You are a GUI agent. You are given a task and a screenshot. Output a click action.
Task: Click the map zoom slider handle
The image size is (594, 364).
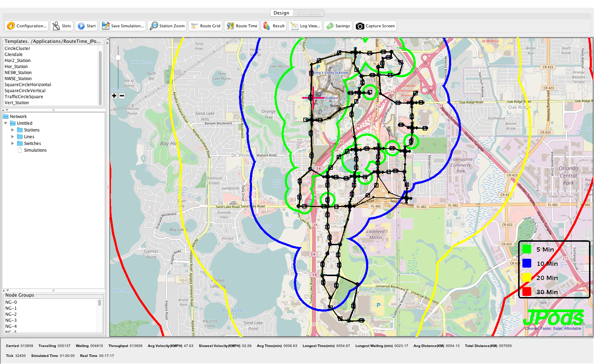[118, 57]
